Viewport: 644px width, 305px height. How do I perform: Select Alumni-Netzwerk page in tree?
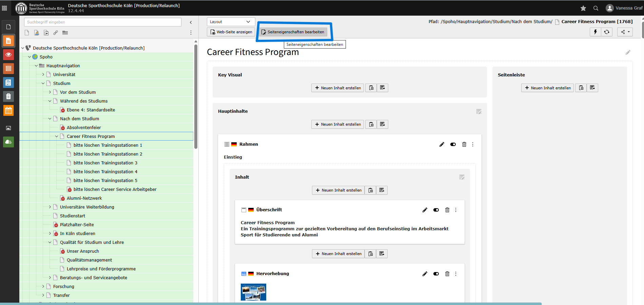(84, 198)
